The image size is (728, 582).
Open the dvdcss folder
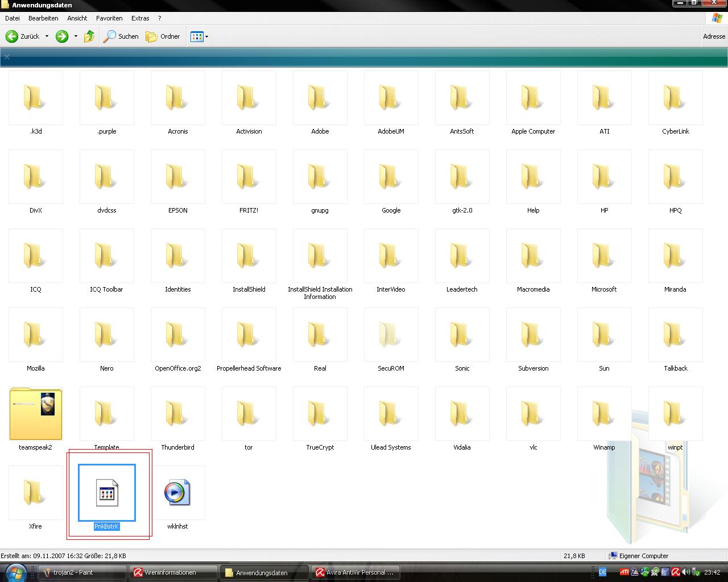107,177
